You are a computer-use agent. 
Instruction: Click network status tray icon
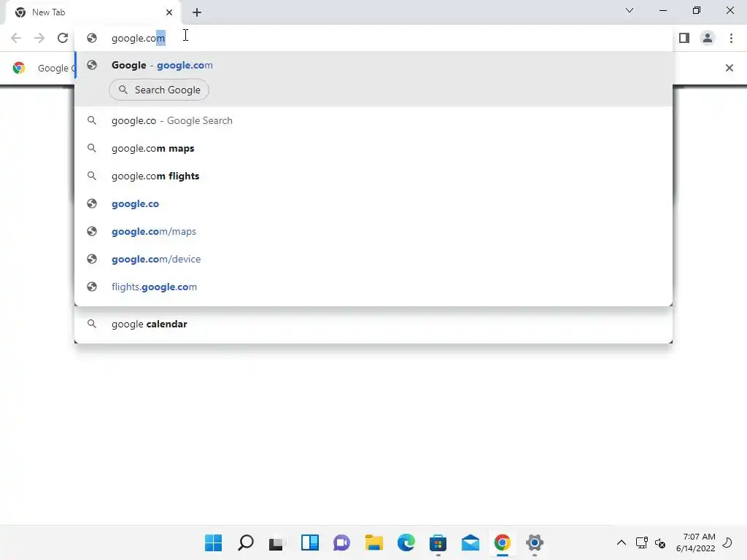click(x=641, y=542)
